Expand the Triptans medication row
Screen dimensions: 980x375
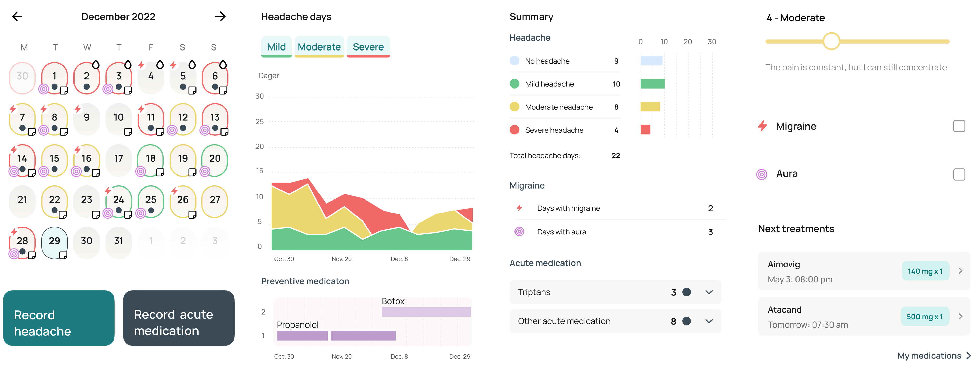tap(709, 292)
